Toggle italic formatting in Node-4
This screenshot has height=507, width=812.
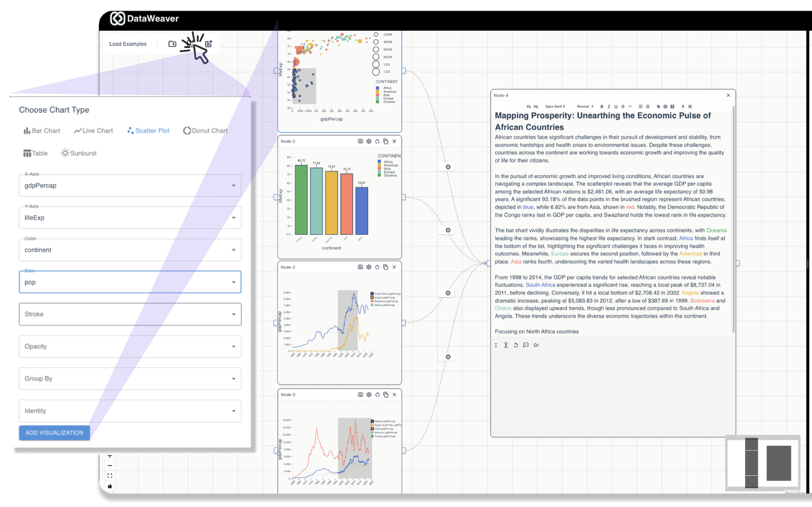608,106
